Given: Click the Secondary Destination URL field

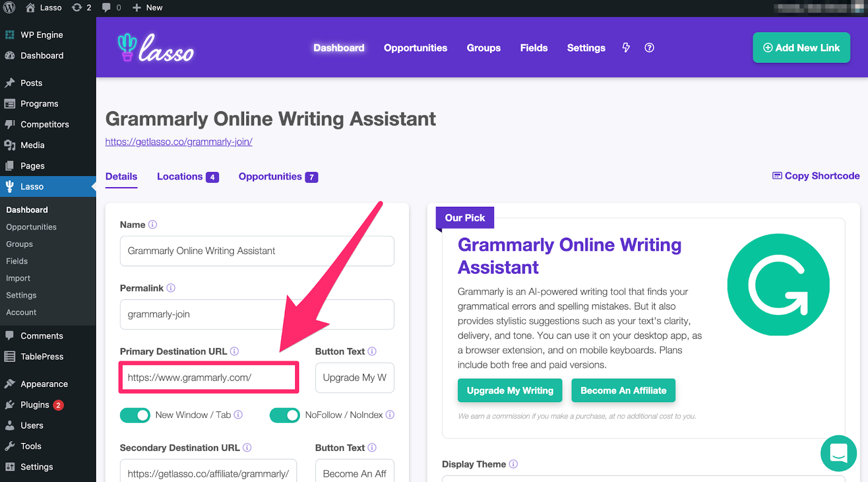Looking at the screenshot, I should click(x=208, y=471).
